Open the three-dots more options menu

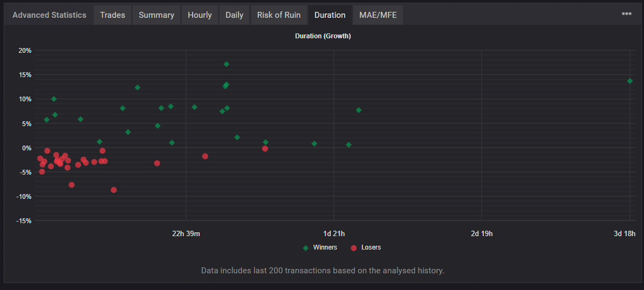626,13
